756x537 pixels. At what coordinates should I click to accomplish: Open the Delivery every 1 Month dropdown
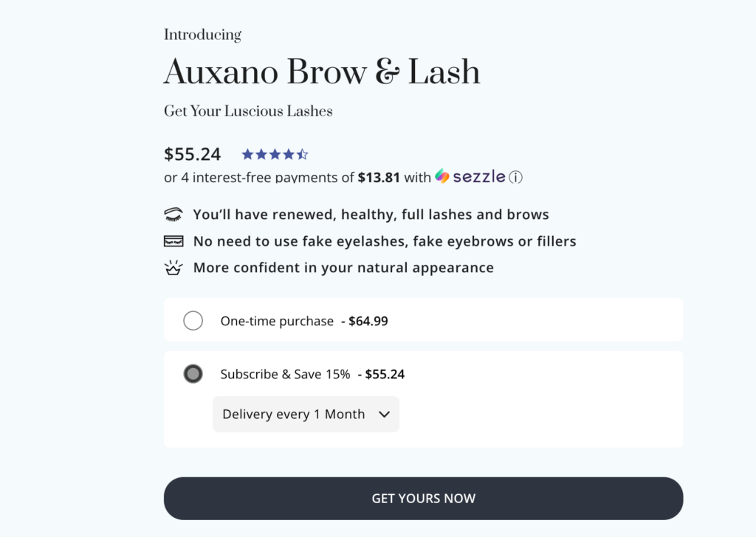tap(306, 415)
